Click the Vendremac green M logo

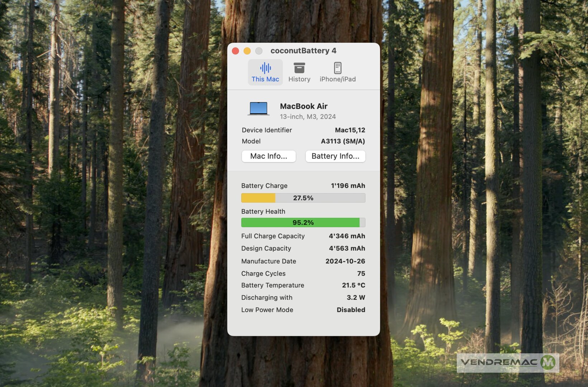[547, 362]
